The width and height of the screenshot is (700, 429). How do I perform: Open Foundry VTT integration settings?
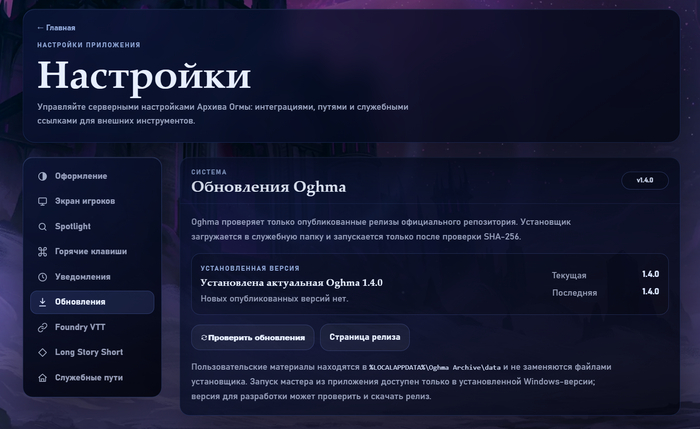pyautogui.click(x=92, y=328)
